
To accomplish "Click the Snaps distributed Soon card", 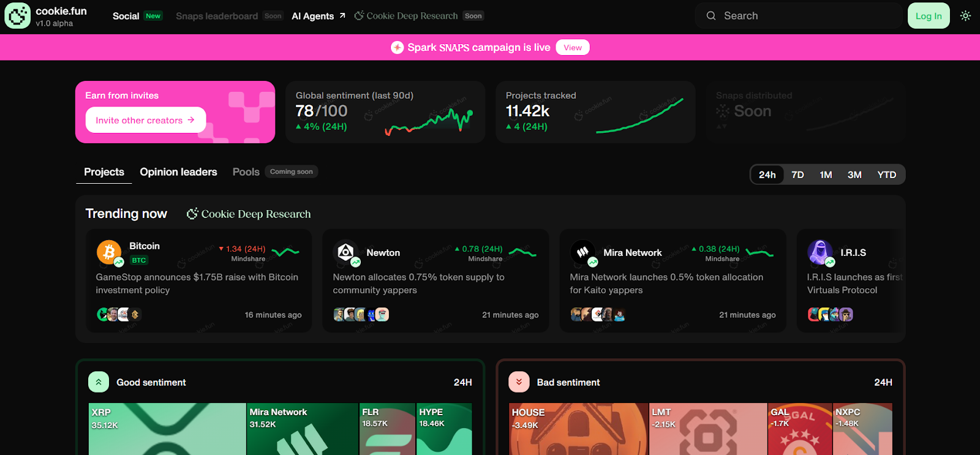I will point(805,112).
